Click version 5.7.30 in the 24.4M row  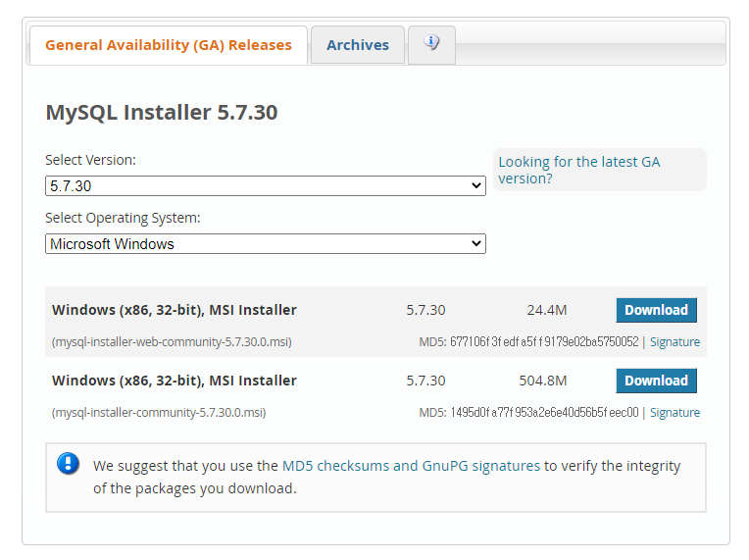coord(425,310)
